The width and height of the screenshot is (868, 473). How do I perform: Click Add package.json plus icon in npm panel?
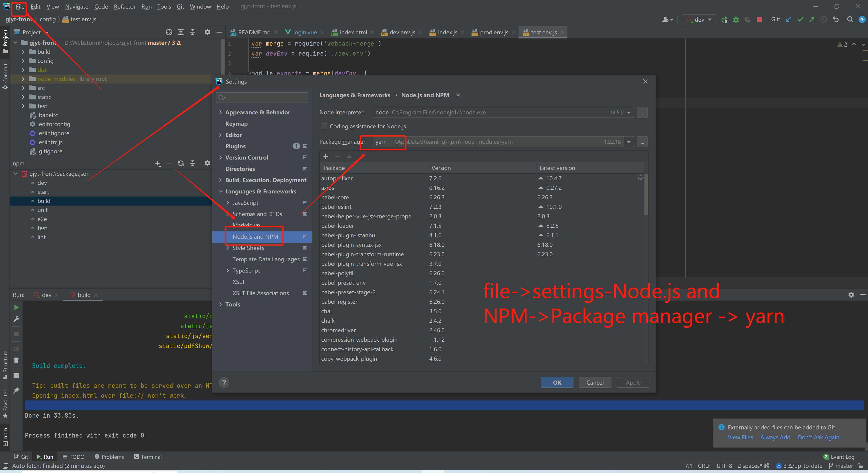point(157,163)
